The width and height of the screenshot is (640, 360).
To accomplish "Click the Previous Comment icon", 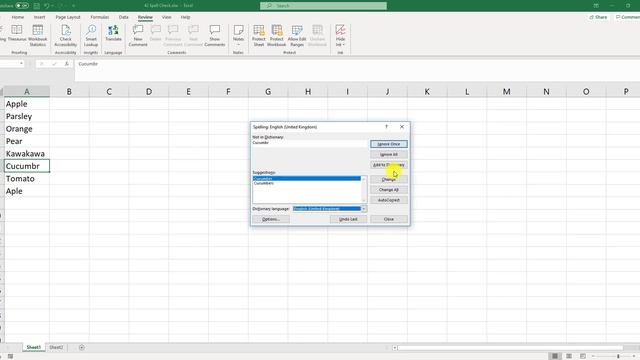I will pos(173,30).
